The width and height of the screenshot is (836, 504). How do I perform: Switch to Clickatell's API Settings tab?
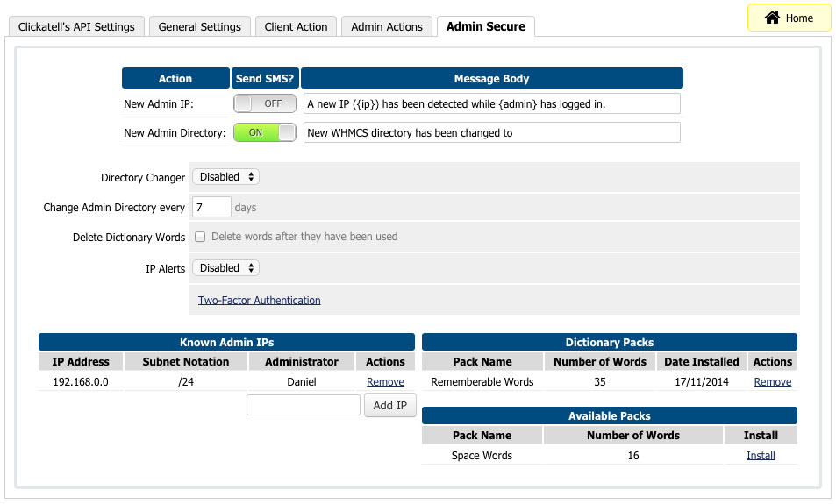point(76,26)
